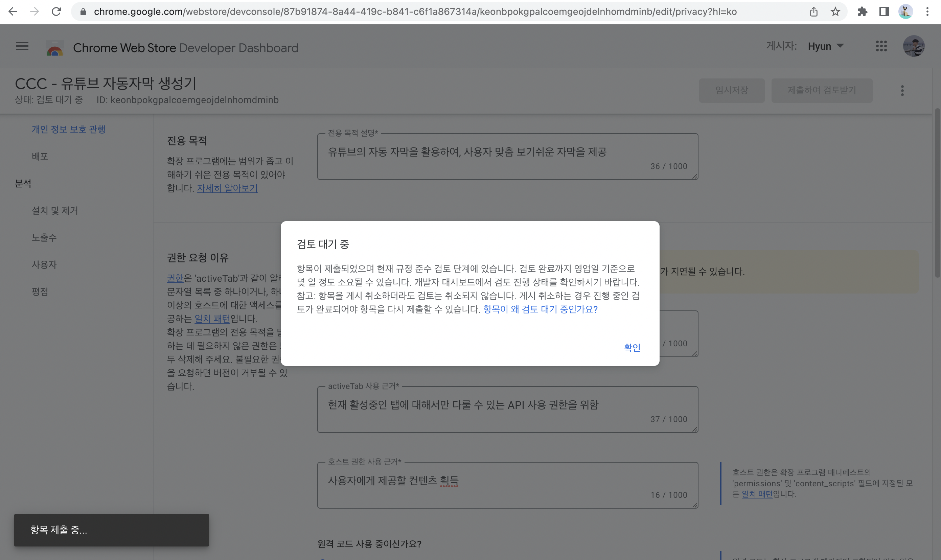This screenshot has height=560, width=941.
Task: Share this page via the share icon
Action: pyautogui.click(x=813, y=12)
